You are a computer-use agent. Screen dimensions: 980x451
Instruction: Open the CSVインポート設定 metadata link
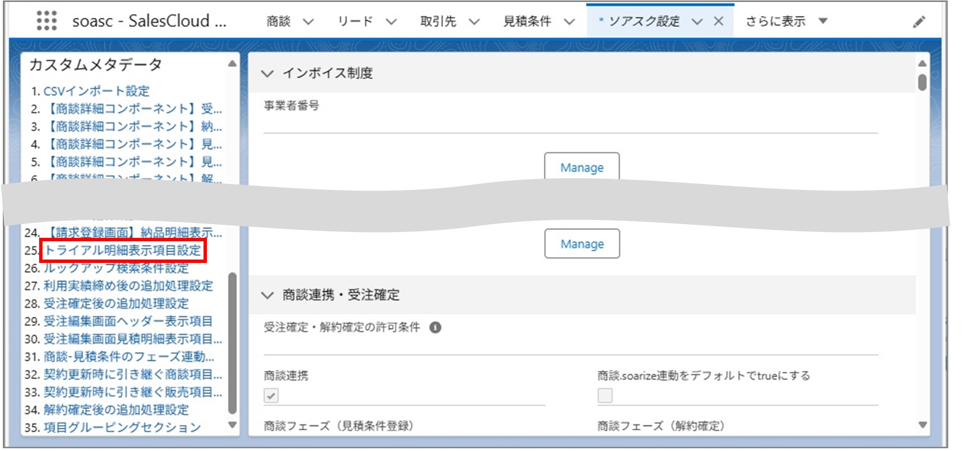96,92
